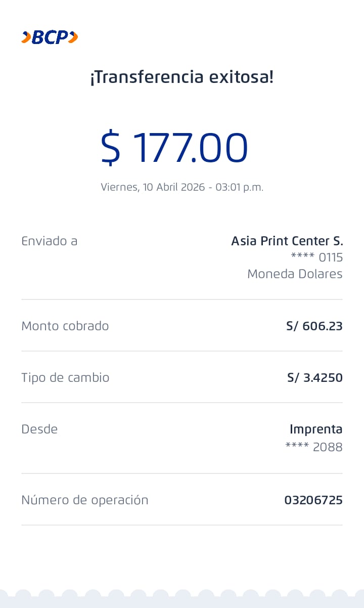Tap the "Tipo de cambio" label
This screenshot has width=364, height=608.
(x=65, y=378)
